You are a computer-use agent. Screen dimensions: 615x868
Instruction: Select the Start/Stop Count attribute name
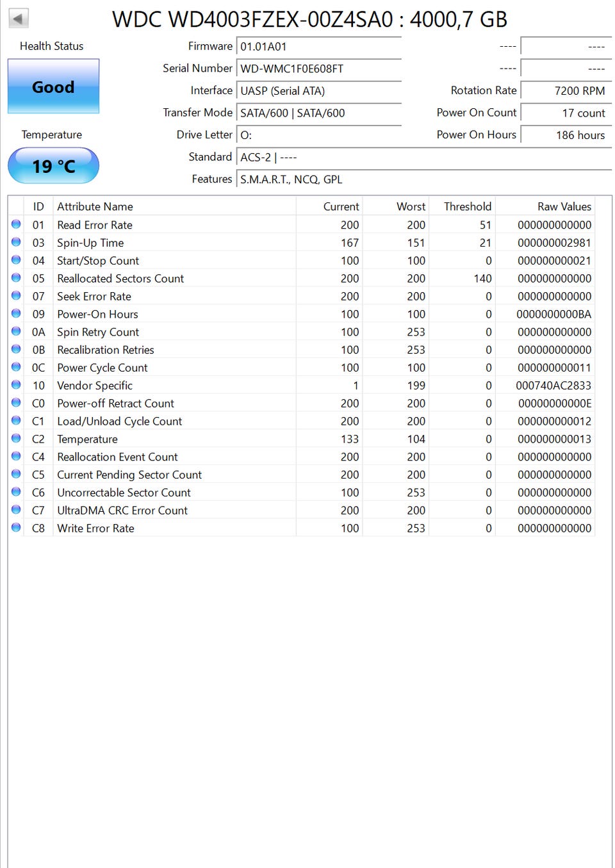tap(98, 261)
